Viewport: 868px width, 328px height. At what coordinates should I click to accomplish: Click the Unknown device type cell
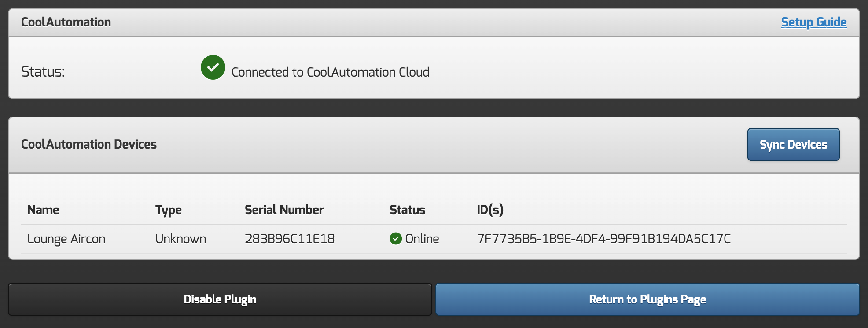180,239
